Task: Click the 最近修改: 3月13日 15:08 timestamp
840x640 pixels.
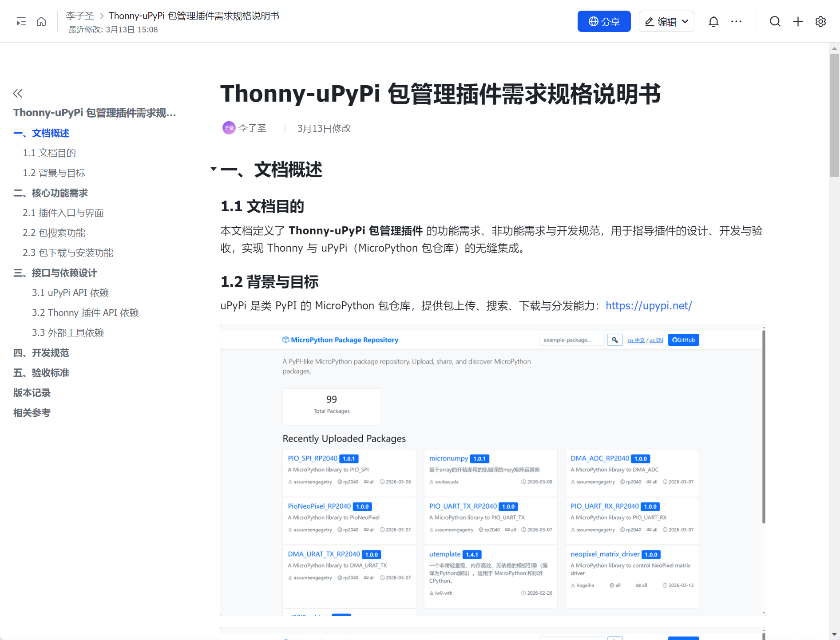Action: (113, 30)
